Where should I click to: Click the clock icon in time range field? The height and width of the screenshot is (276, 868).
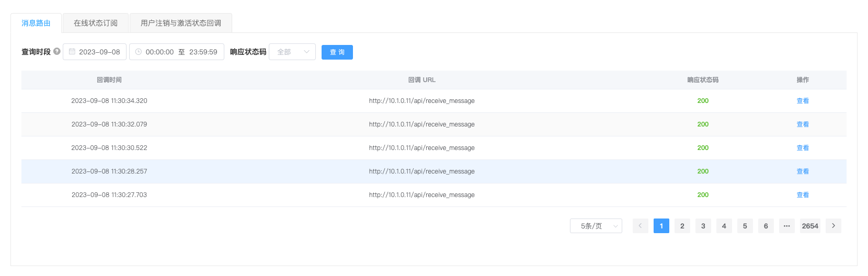pyautogui.click(x=139, y=52)
